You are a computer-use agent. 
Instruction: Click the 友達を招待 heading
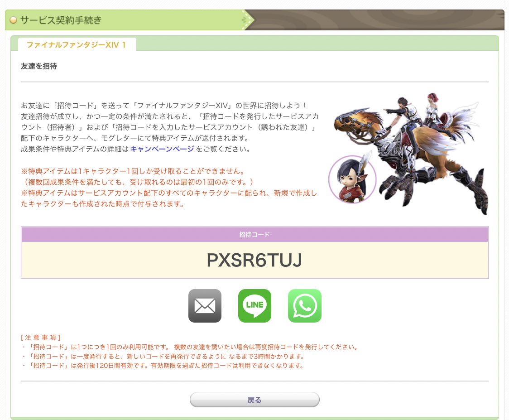click(39, 66)
